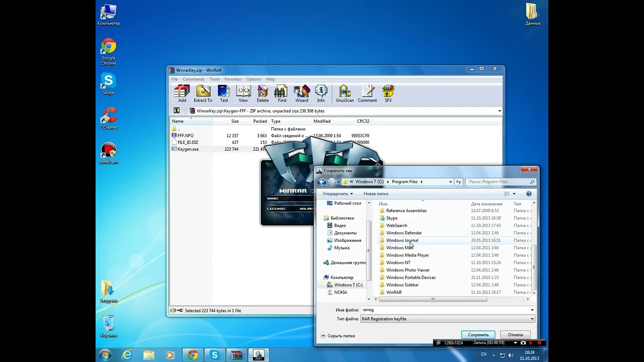Open the Comment tool in WinRAR
644x362 pixels.
367,94
